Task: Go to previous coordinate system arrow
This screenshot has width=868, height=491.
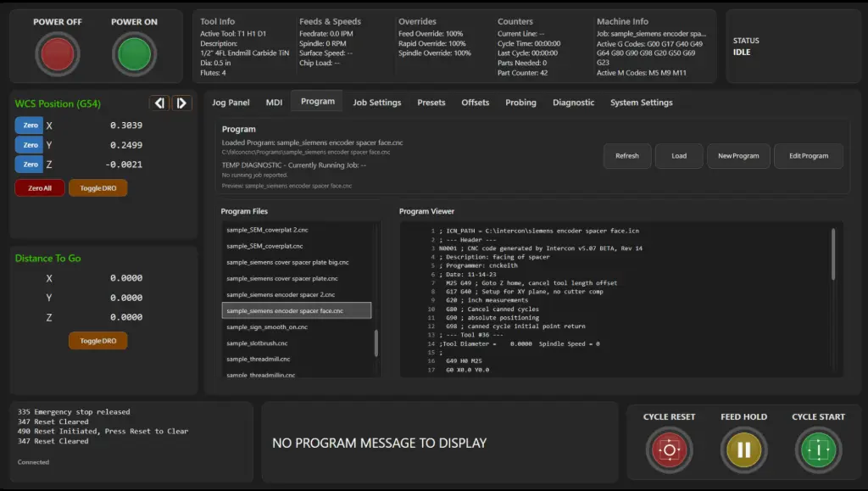Action: coord(159,103)
